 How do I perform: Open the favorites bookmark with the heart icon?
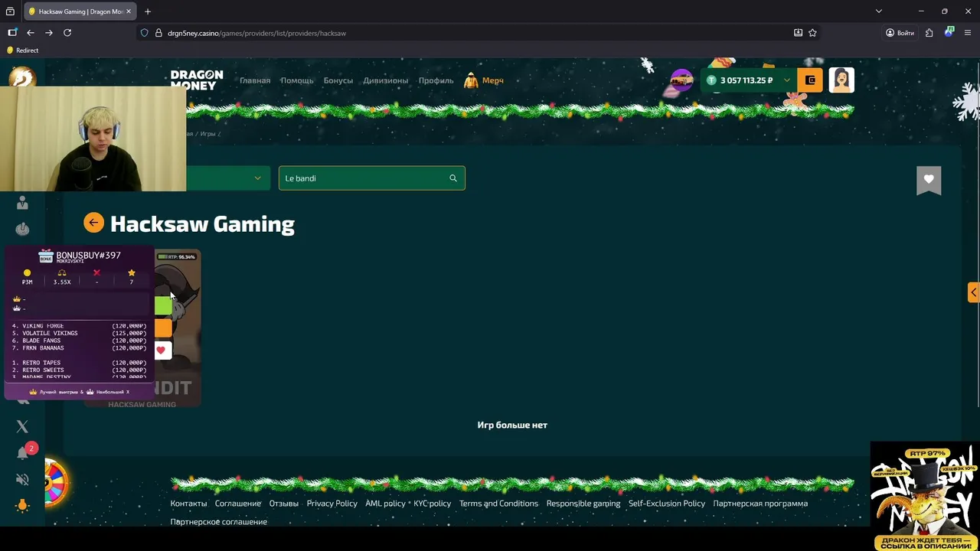click(x=929, y=180)
